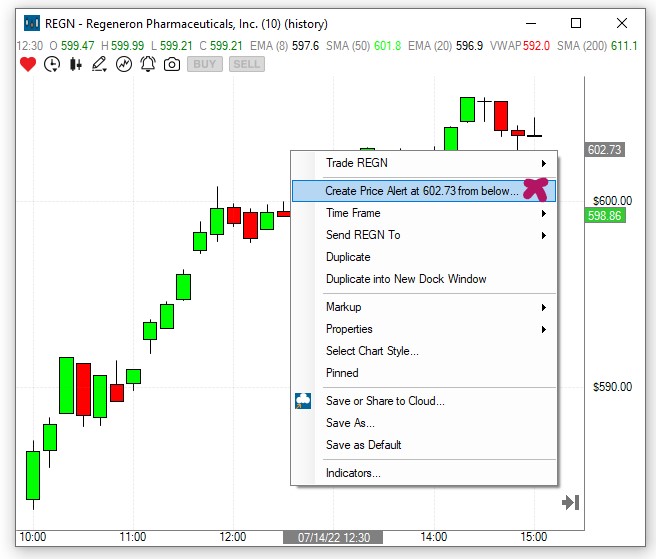656x559 pixels.
Task: Toggle the Pinned menu option
Action: [342, 373]
